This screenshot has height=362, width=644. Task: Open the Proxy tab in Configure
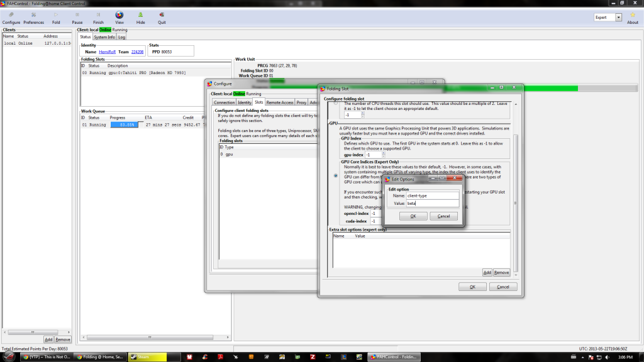[x=301, y=102]
